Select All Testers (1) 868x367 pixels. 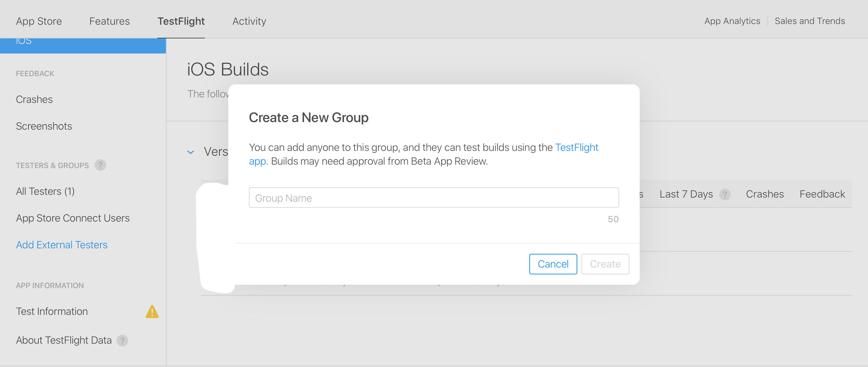click(x=45, y=191)
